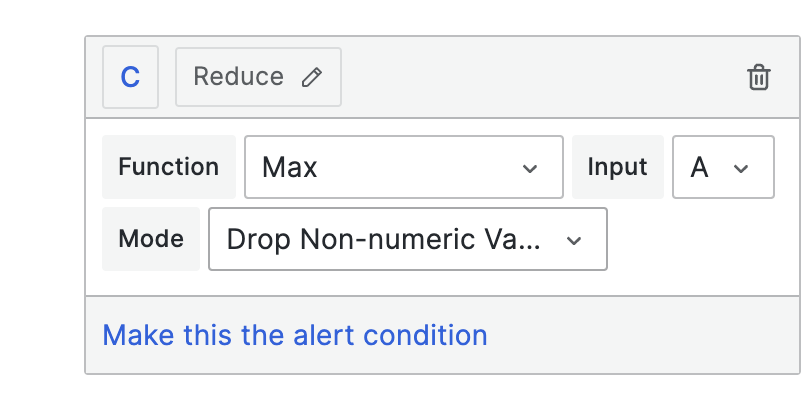Click the Reduce label text
The image size is (808, 402).
pyautogui.click(x=239, y=77)
